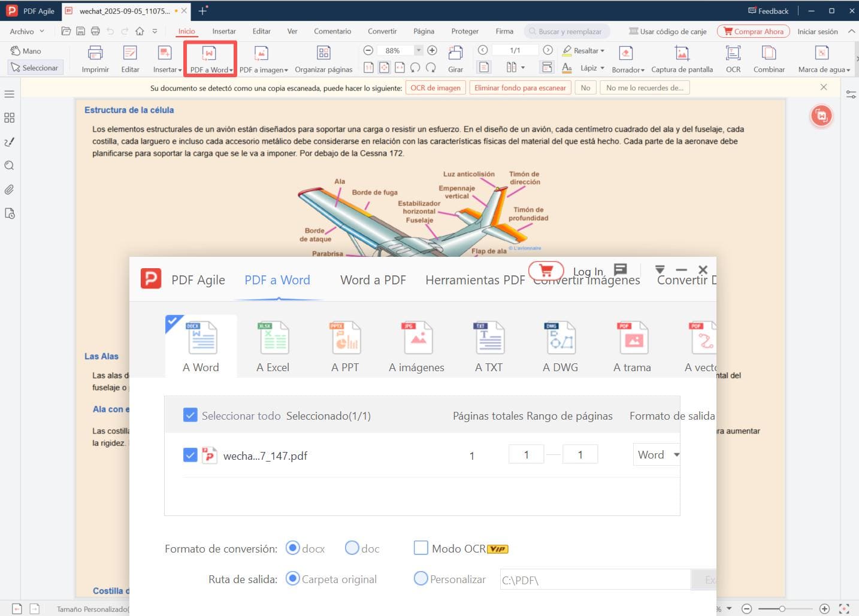Open the Convertir menu tab
Image resolution: width=859 pixels, height=616 pixels.
(382, 31)
